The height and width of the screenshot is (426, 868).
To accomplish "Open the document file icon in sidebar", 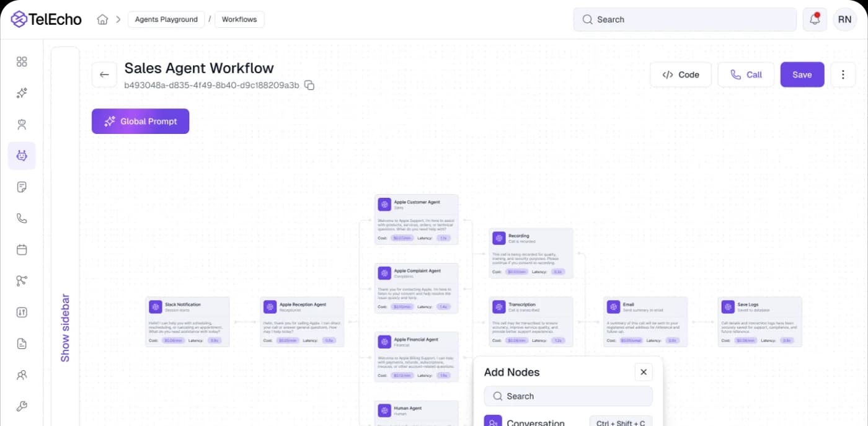I will [22, 344].
